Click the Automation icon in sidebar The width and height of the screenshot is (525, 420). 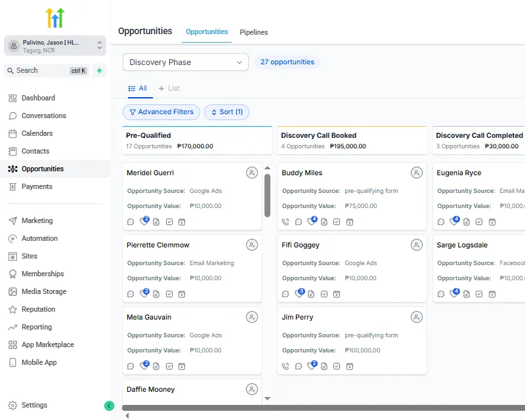point(12,238)
